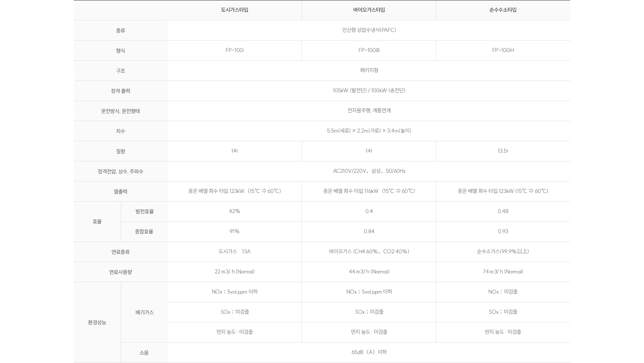Click the 13.5t mass value

[x=503, y=151]
